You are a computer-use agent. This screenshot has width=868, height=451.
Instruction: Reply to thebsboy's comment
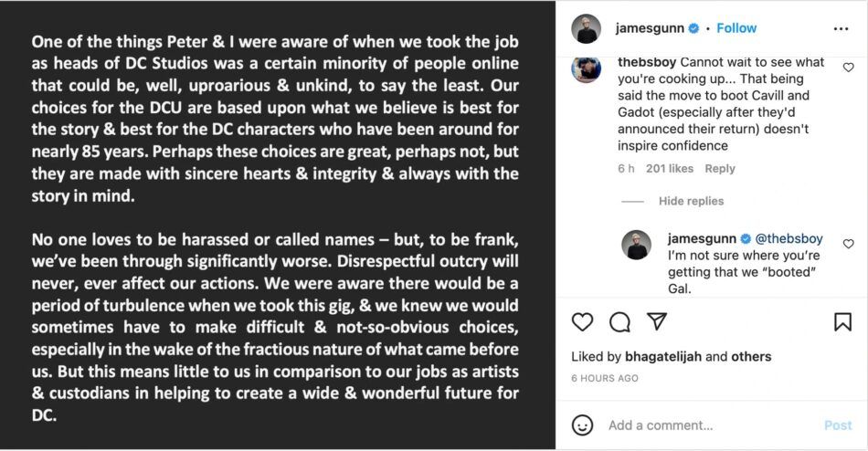click(x=720, y=168)
